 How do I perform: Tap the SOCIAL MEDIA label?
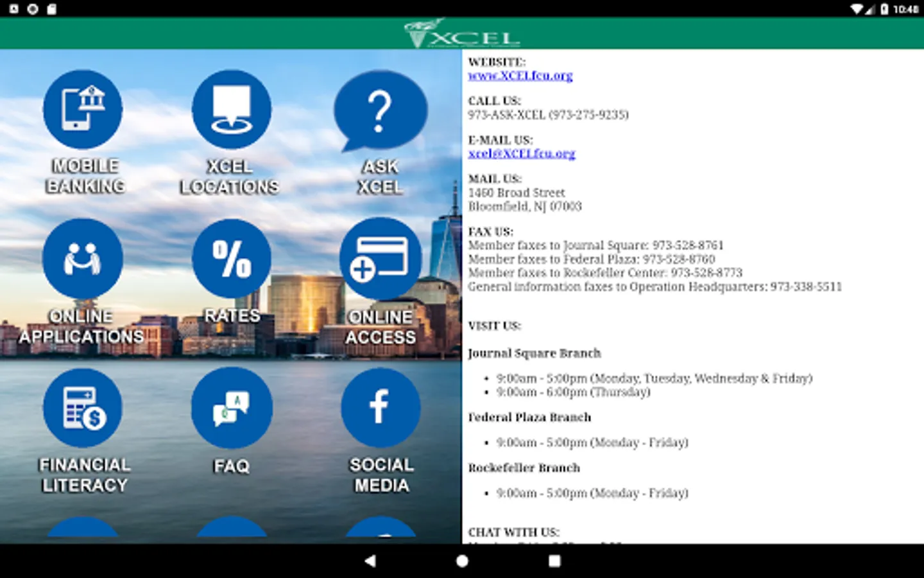(x=382, y=475)
